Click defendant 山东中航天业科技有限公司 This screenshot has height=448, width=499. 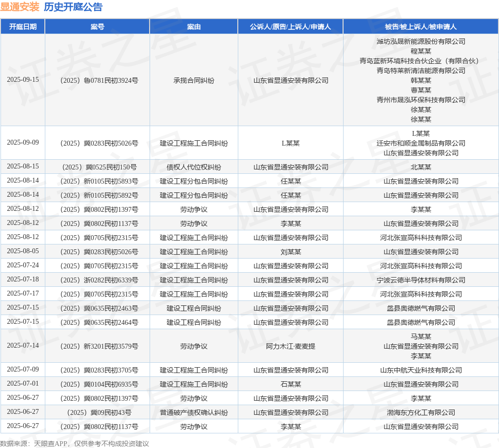(x=421, y=371)
